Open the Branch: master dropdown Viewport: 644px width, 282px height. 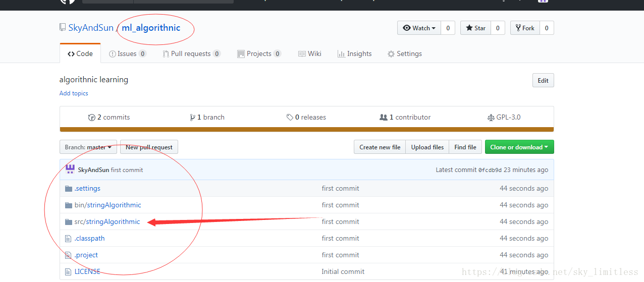click(88, 147)
